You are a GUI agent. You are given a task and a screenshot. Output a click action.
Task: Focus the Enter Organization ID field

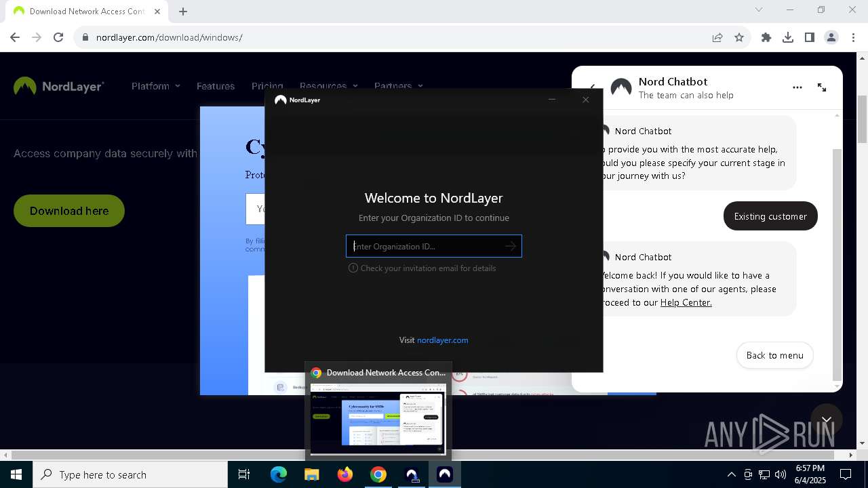(x=434, y=246)
